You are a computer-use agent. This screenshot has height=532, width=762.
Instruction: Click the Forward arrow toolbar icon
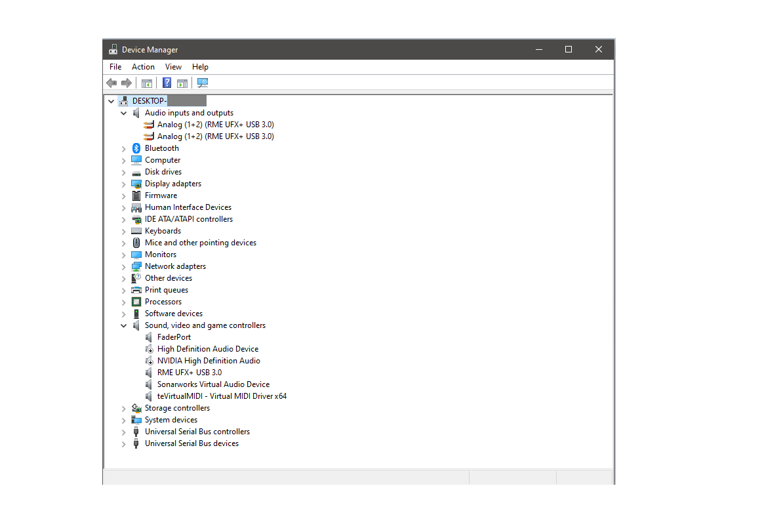(x=127, y=83)
